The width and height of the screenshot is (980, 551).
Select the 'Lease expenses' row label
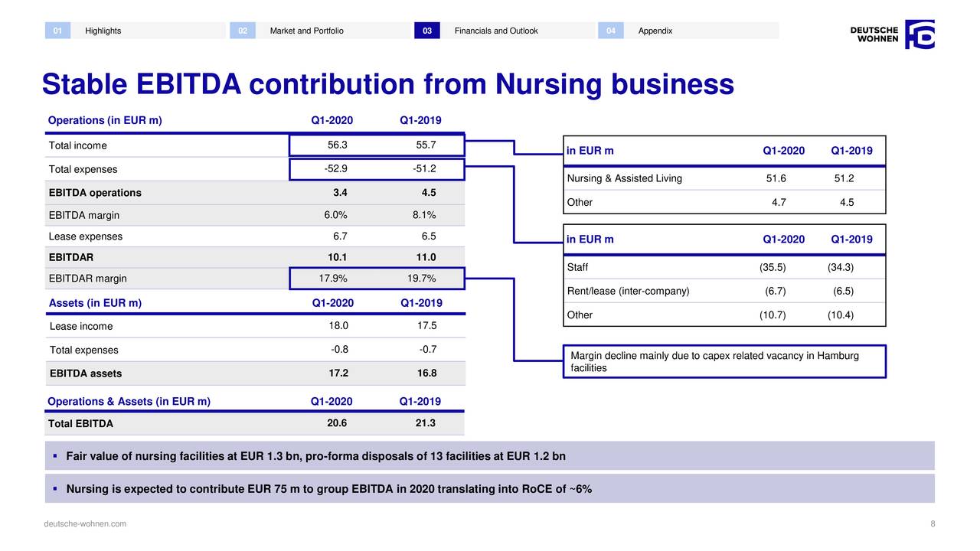[x=86, y=236]
